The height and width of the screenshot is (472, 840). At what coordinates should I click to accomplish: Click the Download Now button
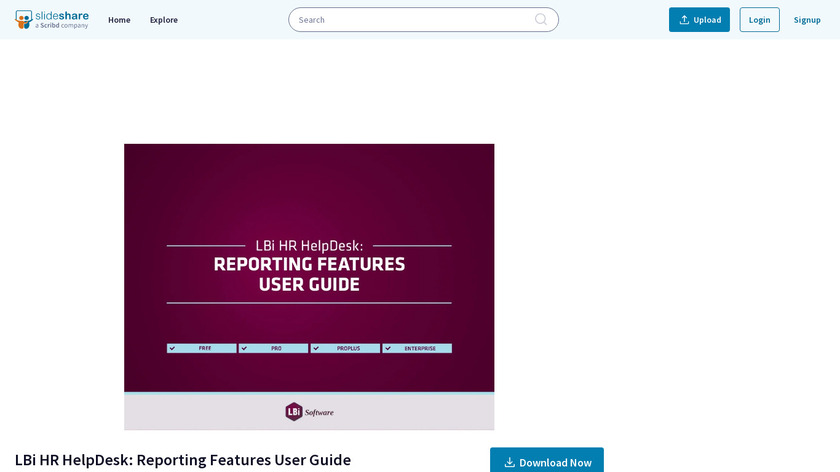546,461
